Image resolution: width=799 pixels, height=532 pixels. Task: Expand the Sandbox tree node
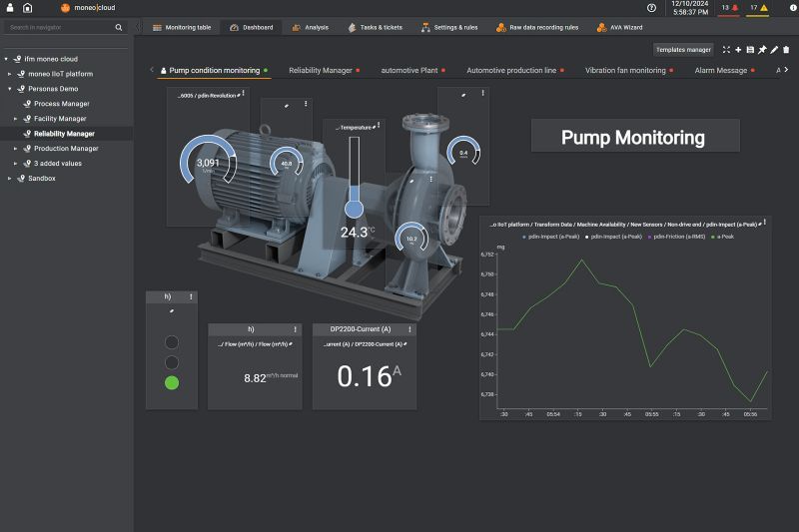(10, 179)
